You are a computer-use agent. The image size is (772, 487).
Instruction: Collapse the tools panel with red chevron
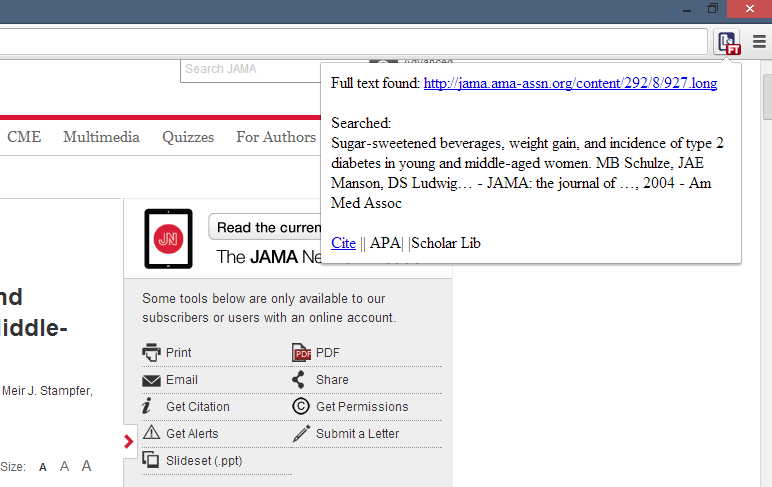point(129,441)
